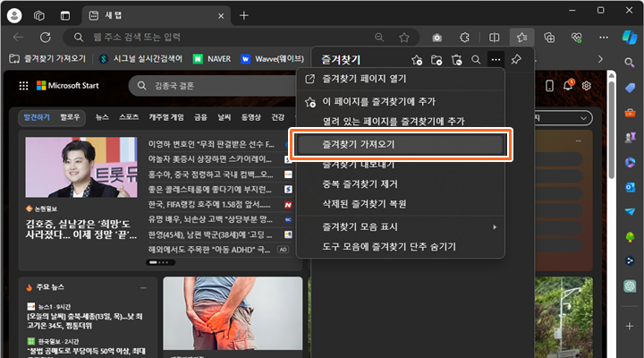Image resolution: width=644 pixels, height=358 pixels.
Task: Search favorites with magnifier icon
Action: pyautogui.click(x=476, y=60)
